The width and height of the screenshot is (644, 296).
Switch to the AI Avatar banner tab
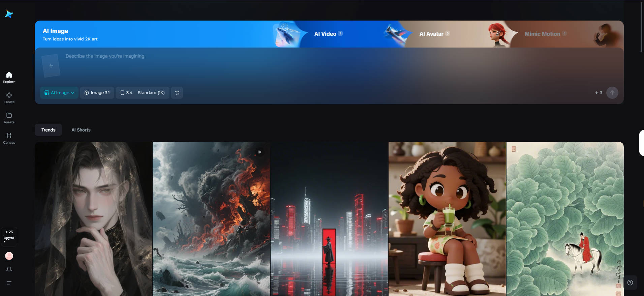(435, 34)
